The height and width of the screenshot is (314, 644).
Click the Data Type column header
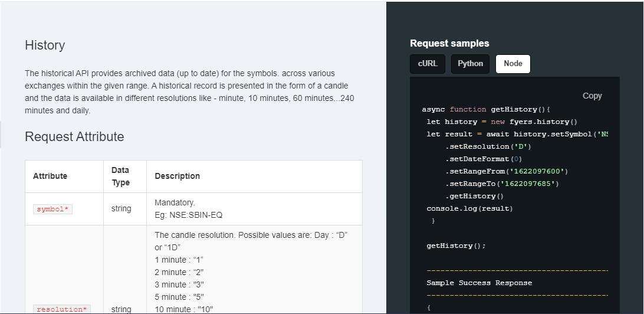pos(121,176)
